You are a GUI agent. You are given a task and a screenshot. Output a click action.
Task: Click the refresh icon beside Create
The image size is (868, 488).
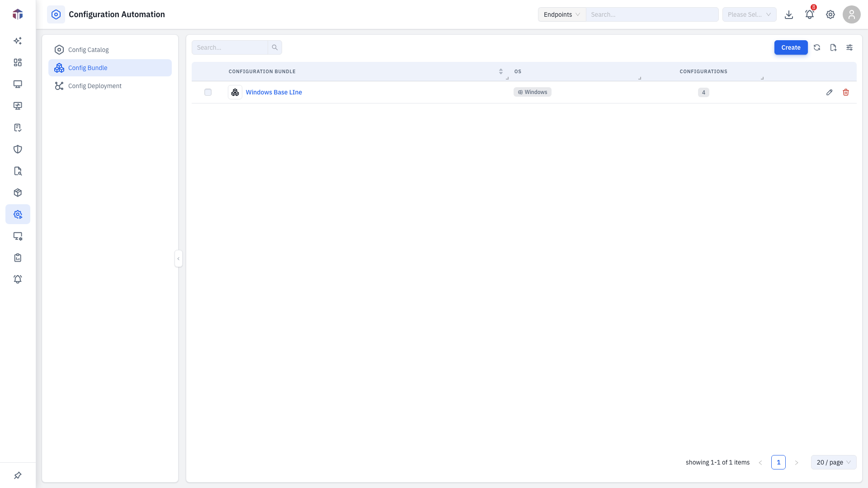pyautogui.click(x=817, y=47)
